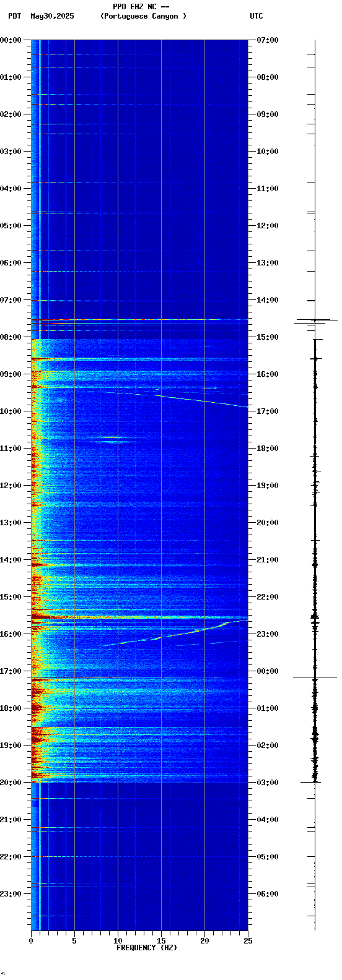Image resolution: width=342 pixels, height=980 pixels.
Task: Click the seismogram spike near 14:30 UTC
Action: [316, 320]
